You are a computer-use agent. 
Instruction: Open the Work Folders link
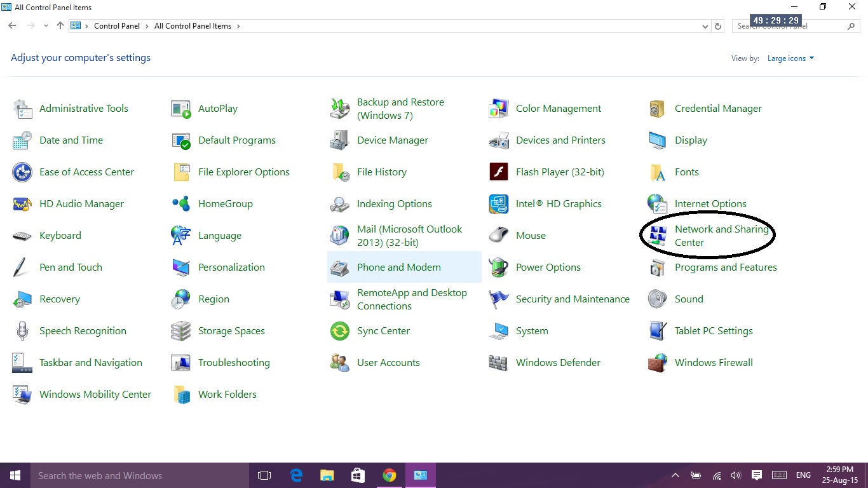(x=227, y=395)
